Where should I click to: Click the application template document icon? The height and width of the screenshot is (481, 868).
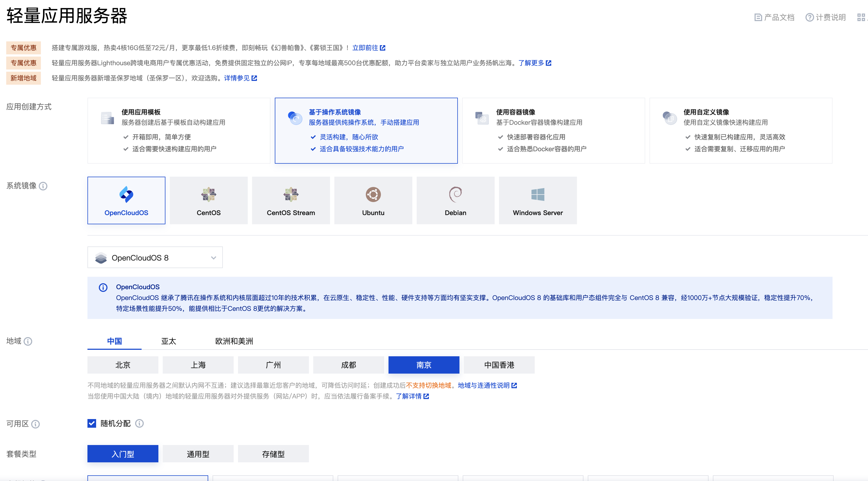point(107,118)
